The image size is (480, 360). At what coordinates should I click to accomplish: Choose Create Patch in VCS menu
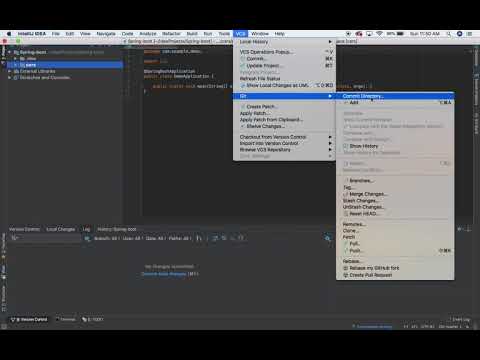pos(284,107)
